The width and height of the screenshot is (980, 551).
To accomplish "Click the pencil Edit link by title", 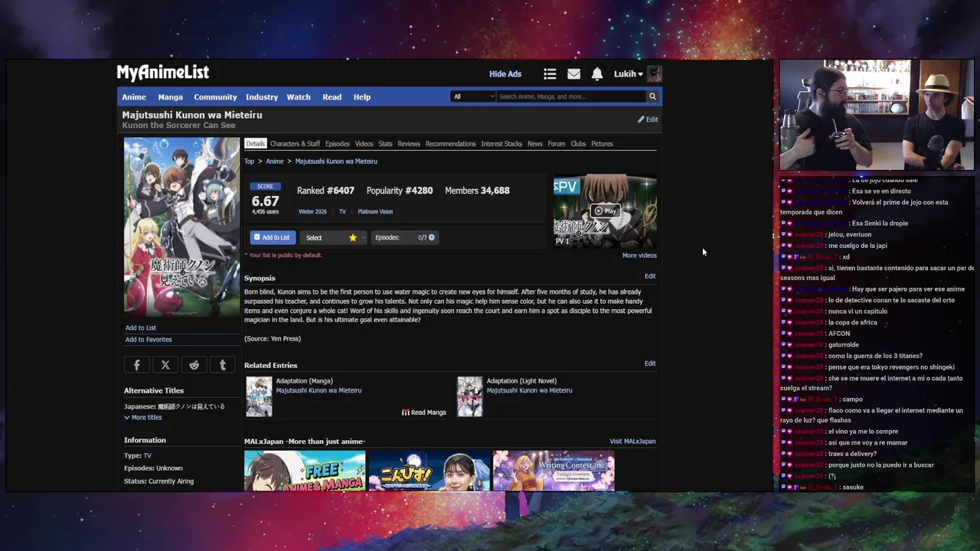I will click(x=648, y=119).
